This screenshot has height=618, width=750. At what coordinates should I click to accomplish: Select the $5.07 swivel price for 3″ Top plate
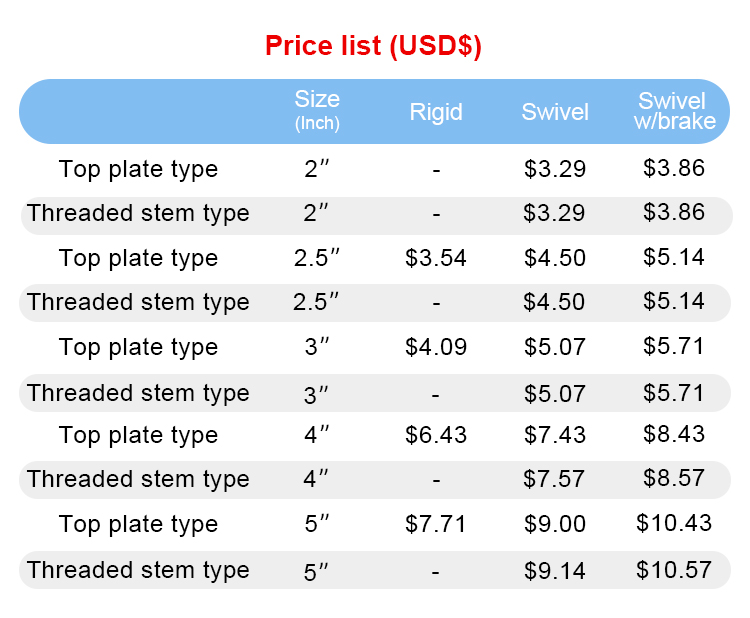(x=555, y=347)
